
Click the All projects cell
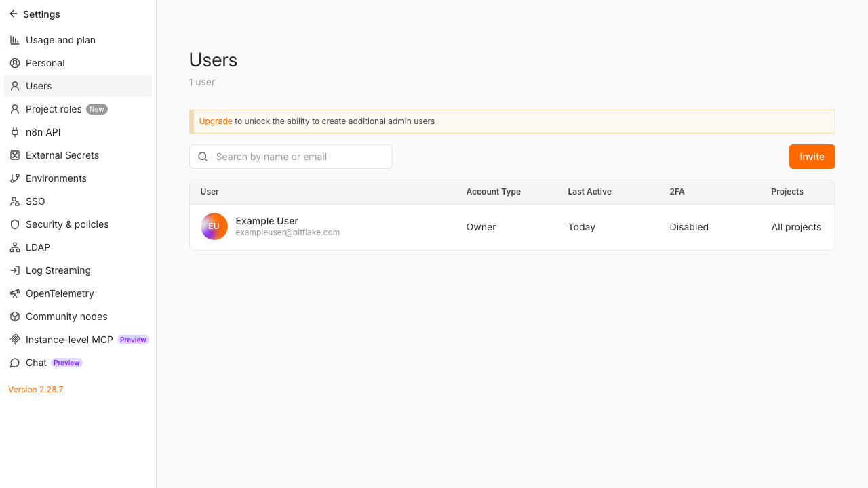coord(796,227)
